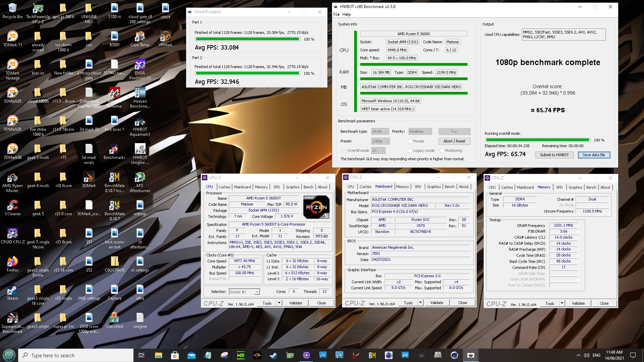This screenshot has height=362, width=644.
Task: Click the Abort / Reset button
Action: [454, 141]
